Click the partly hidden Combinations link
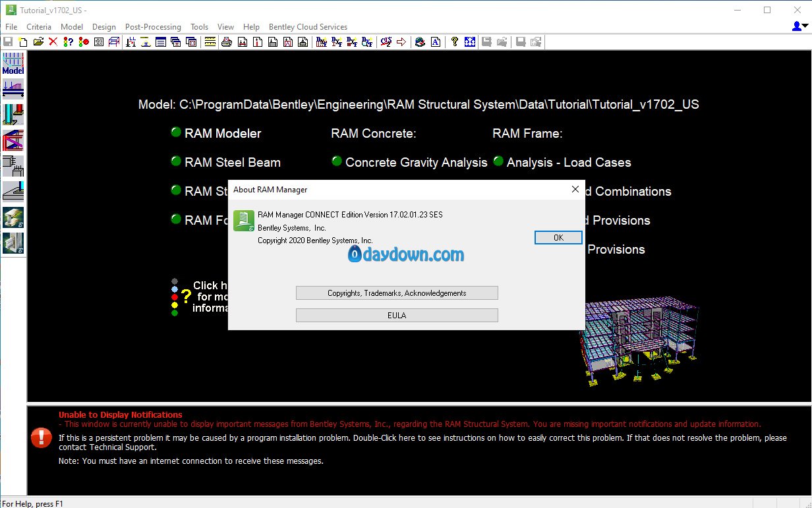The height and width of the screenshot is (508, 812). click(x=629, y=191)
